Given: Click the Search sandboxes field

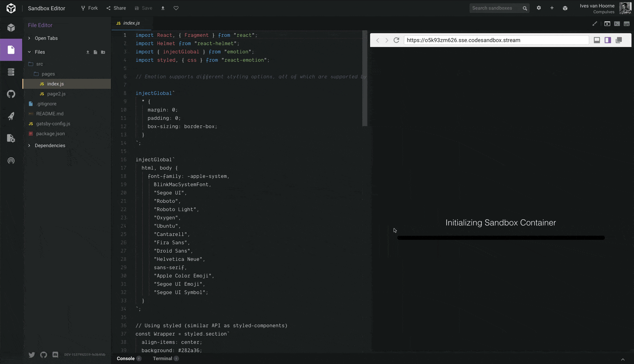Looking at the screenshot, I should (x=495, y=8).
